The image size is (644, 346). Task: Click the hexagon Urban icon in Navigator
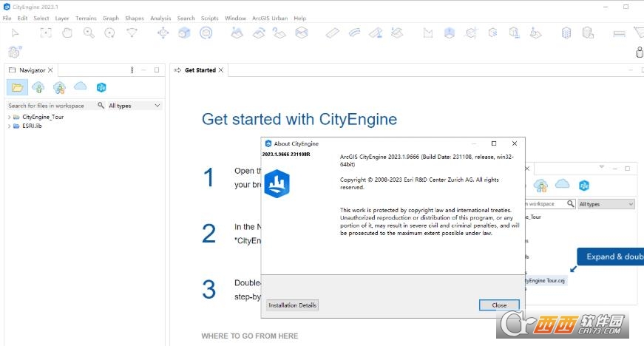point(101,87)
